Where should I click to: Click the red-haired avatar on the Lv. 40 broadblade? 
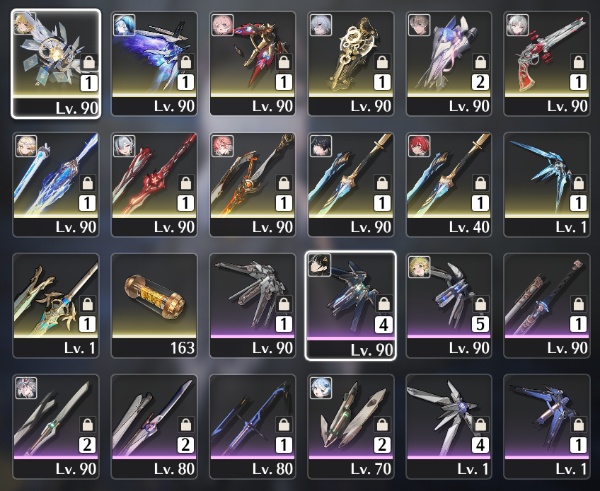419,146
